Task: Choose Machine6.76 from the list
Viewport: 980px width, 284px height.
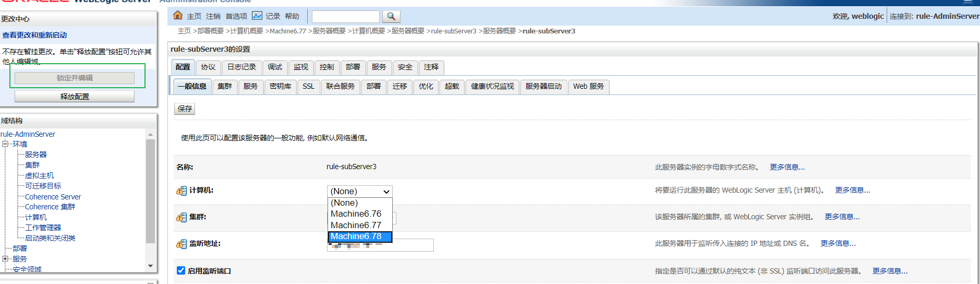Action: 360,214
